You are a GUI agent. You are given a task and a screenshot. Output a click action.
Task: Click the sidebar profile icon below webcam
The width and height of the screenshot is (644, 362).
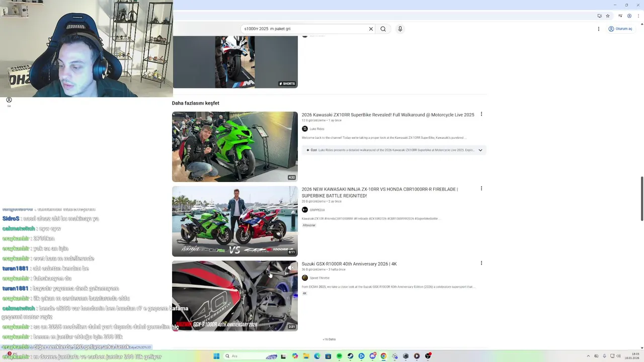pos(9,100)
